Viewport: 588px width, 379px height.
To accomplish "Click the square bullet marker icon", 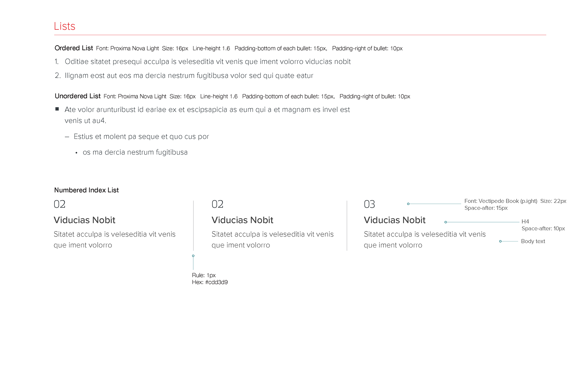I will pyautogui.click(x=57, y=109).
